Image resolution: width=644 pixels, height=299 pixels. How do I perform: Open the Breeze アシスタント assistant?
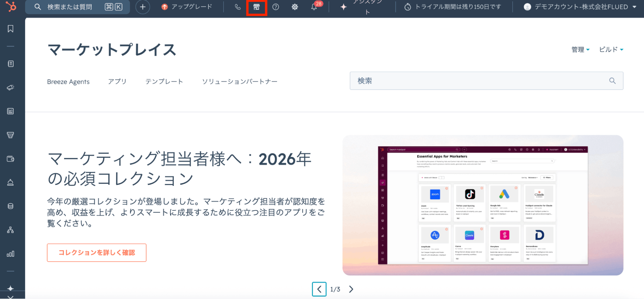point(362,7)
